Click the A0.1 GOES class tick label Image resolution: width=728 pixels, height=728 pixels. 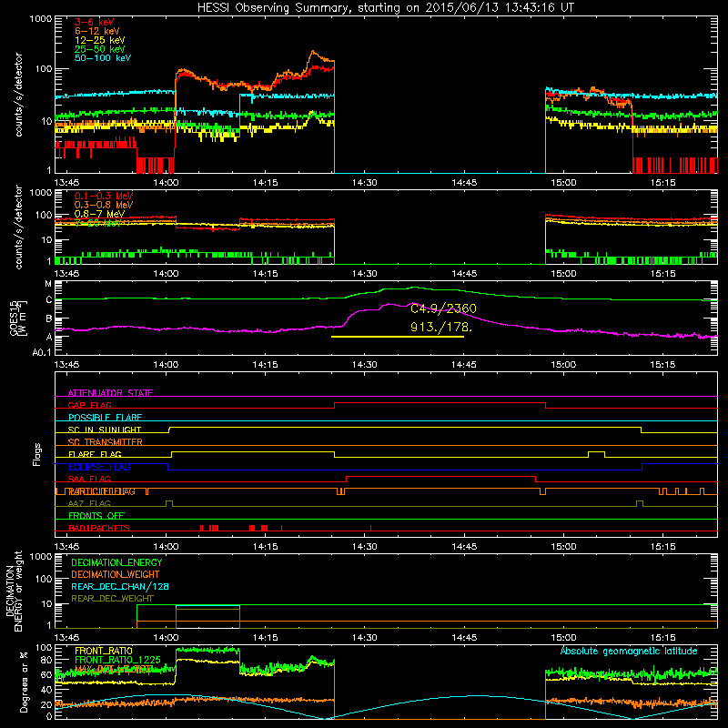click(41, 353)
